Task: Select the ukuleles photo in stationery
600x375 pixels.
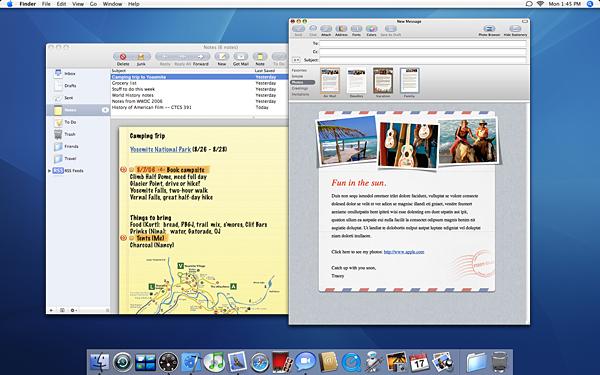Action: [x=408, y=145]
